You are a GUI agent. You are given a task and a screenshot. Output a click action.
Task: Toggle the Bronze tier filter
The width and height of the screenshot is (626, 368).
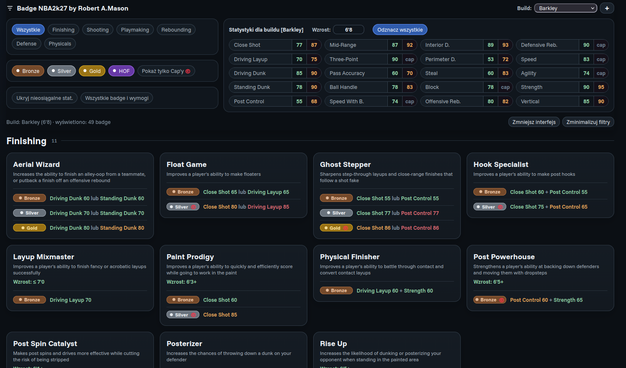28,71
